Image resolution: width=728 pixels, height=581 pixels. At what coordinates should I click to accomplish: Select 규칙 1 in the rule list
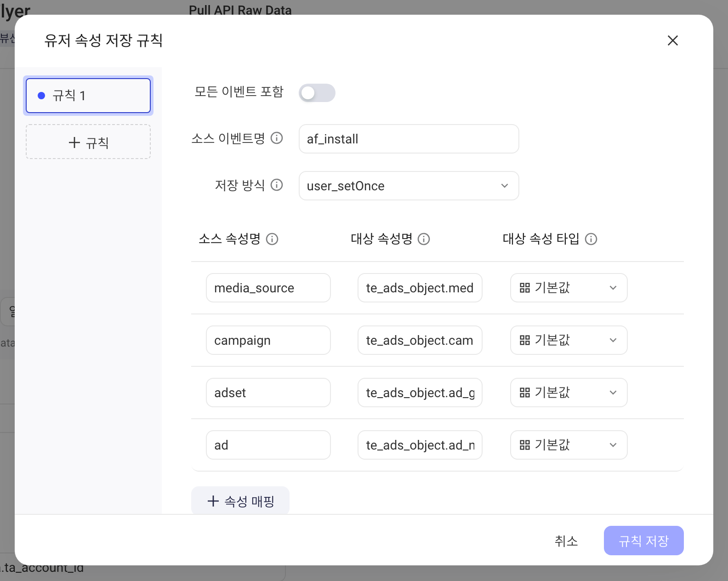point(88,96)
